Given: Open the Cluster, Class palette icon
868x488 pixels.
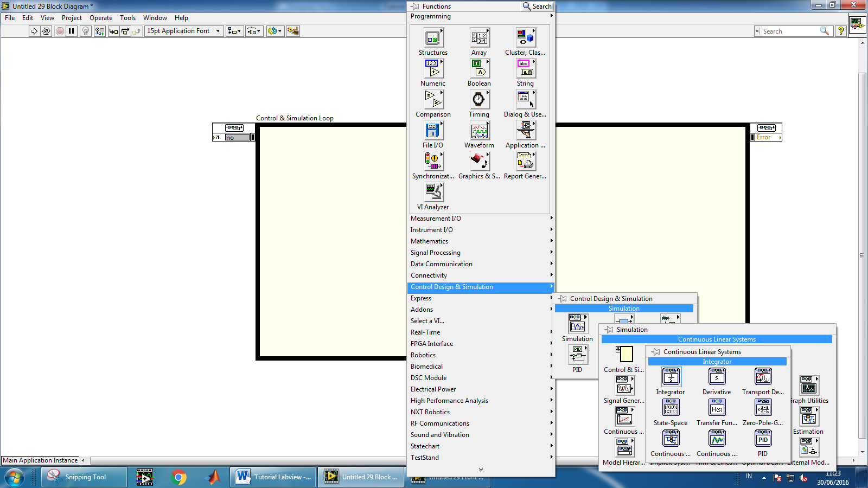Looking at the screenshot, I should pos(525,37).
